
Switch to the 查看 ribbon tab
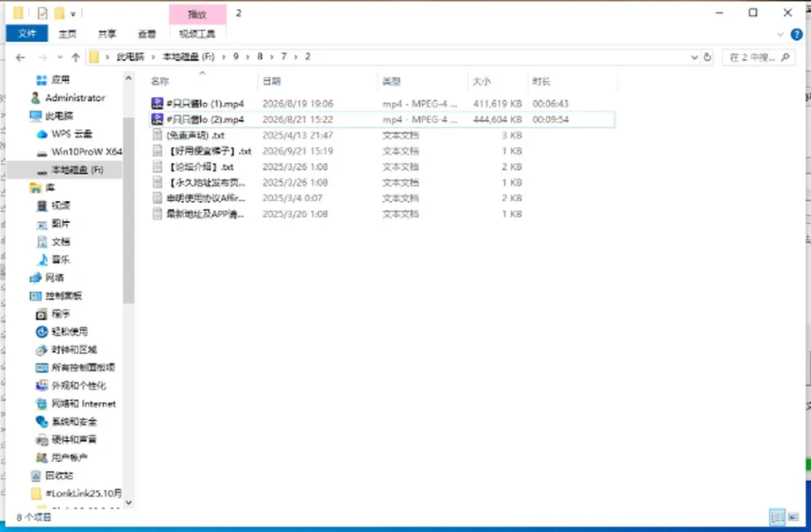click(x=147, y=34)
